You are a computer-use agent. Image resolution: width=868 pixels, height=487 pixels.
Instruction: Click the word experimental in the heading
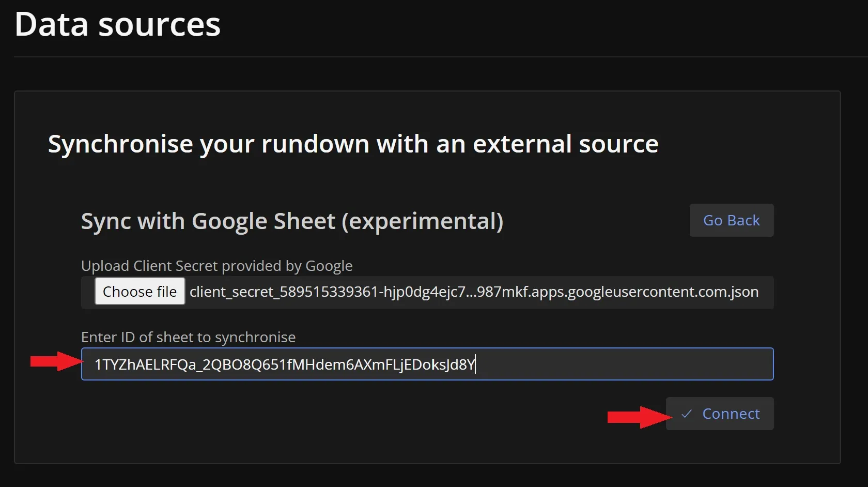tap(422, 221)
